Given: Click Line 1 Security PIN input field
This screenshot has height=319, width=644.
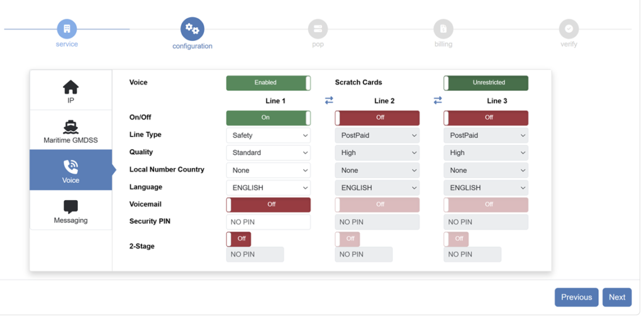Looking at the screenshot, I should [x=268, y=222].
